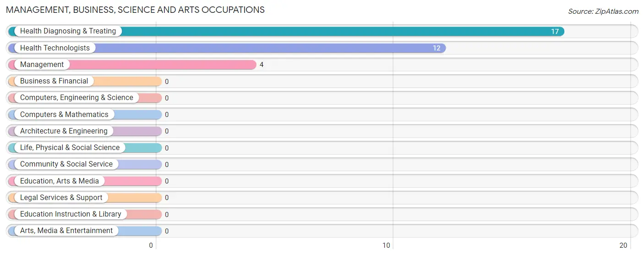Select the Computers & Mathematics label
This screenshot has width=644, height=256.
click(x=64, y=114)
